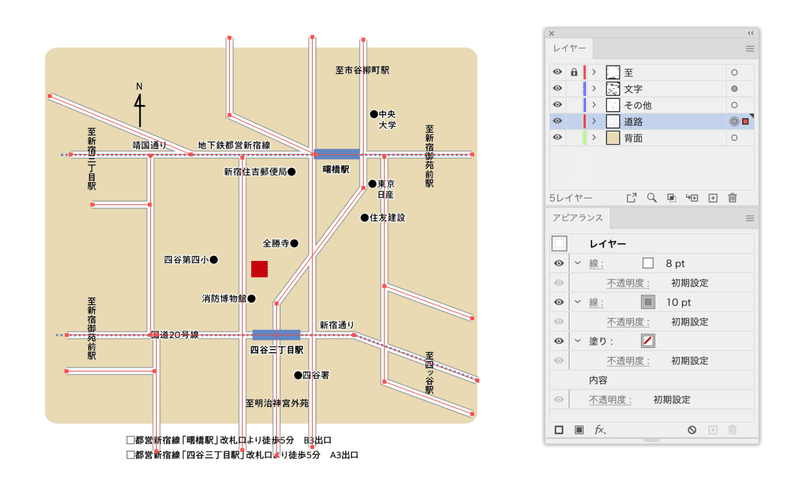
Task: Click the make clipping mask icon
Action: [x=671, y=198]
